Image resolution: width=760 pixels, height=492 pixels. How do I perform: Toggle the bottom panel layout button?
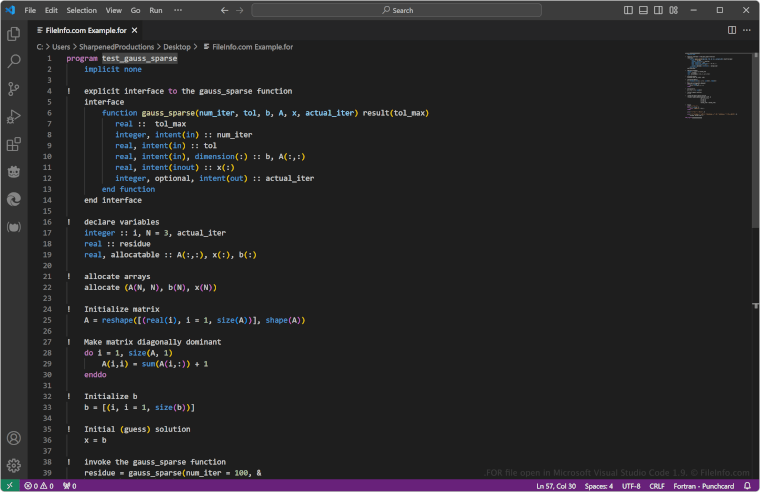(x=642, y=10)
